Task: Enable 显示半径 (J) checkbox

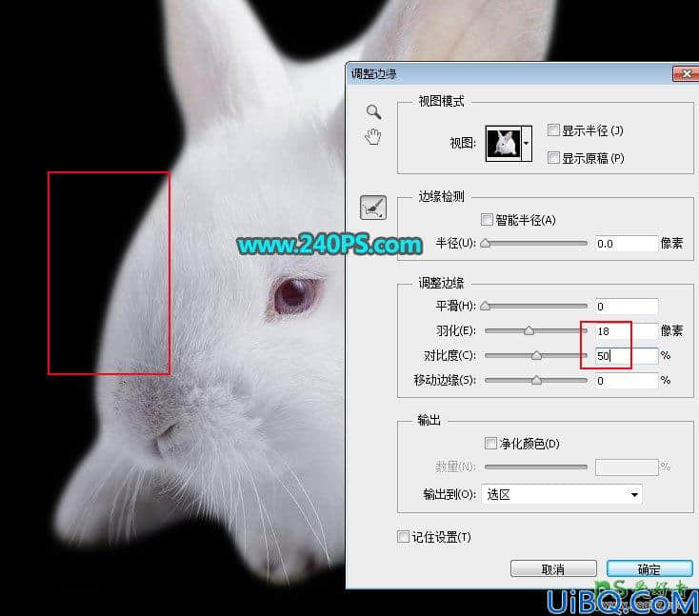Action: pos(553,130)
